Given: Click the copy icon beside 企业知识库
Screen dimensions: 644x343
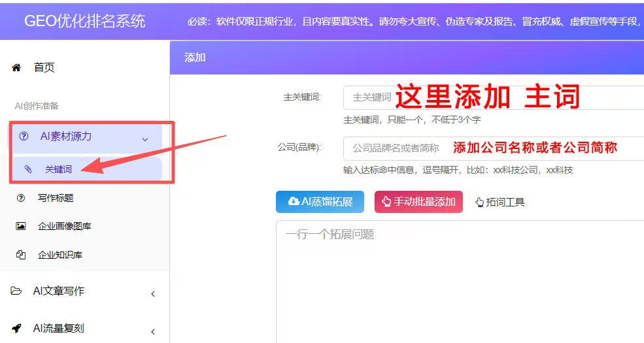Looking at the screenshot, I should (21, 255).
